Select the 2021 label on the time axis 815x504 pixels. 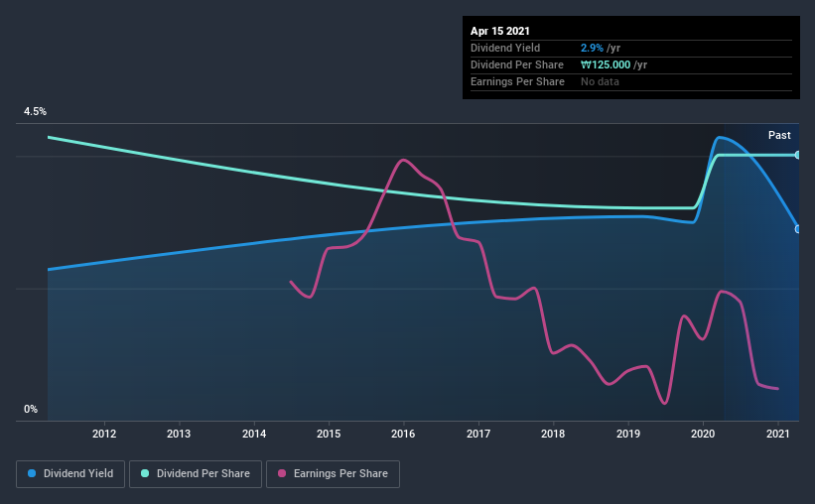[777, 434]
